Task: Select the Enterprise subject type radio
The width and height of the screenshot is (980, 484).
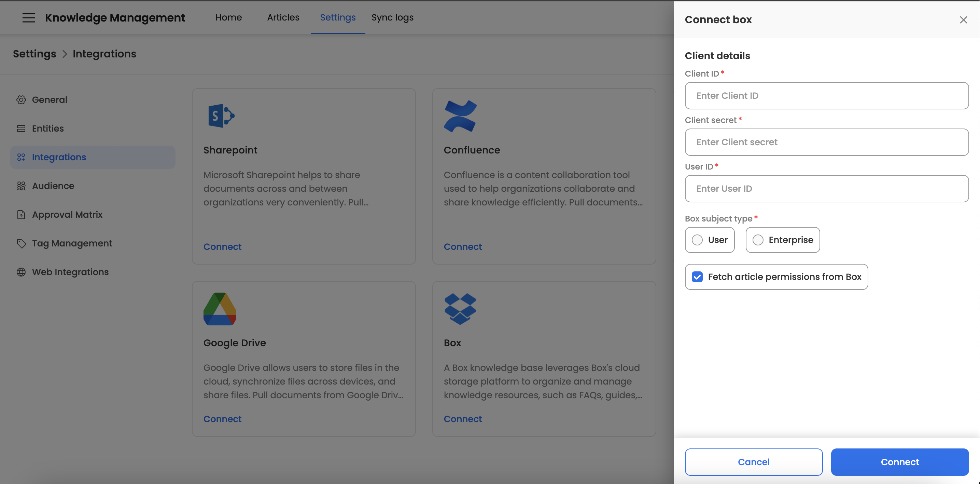Action: (x=757, y=240)
